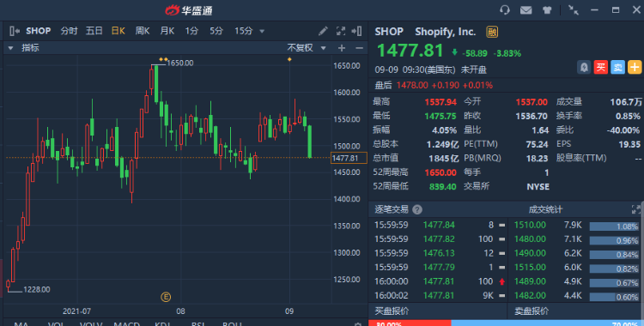Open the 不复权 adjustment dropdown
This screenshot has width=644, height=326.
(x=307, y=48)
